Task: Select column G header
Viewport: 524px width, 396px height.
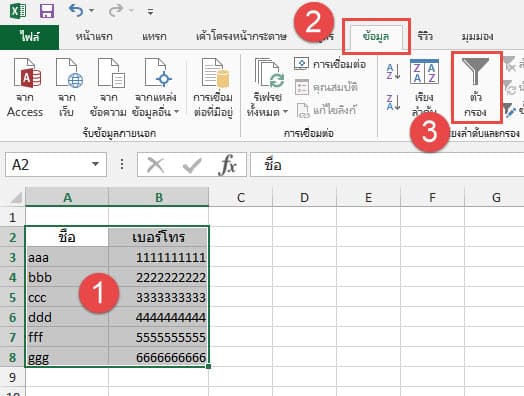Action: click(x=495, y=197)
